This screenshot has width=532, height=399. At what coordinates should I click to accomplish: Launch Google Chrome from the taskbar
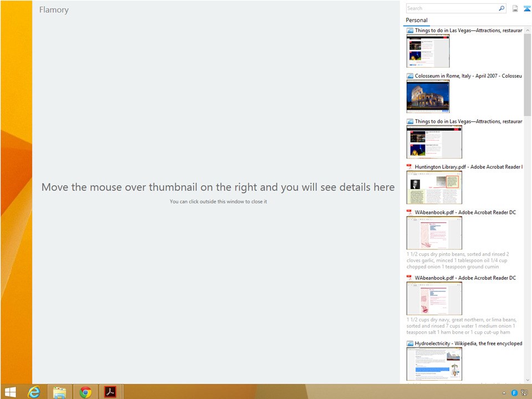[x=85, y=392]
